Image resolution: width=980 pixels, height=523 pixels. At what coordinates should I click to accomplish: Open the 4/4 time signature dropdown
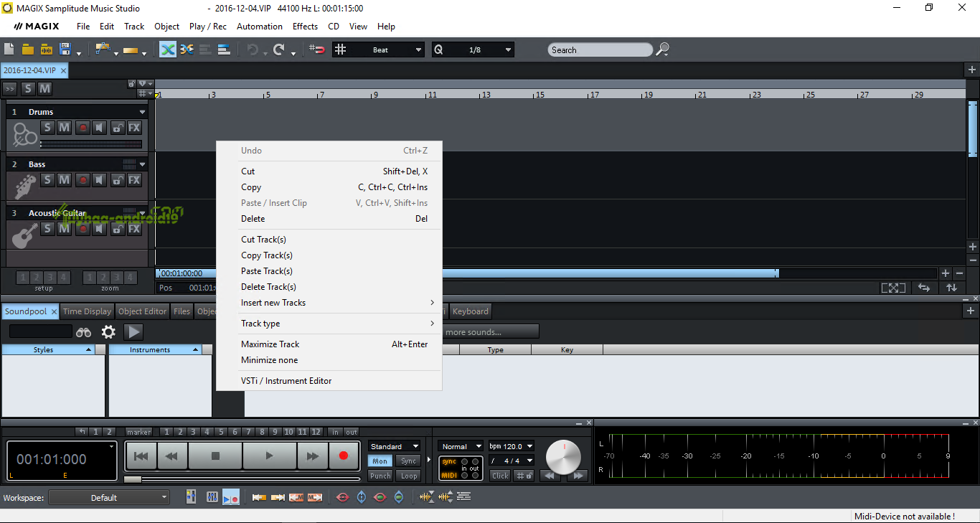coord(512,461)
